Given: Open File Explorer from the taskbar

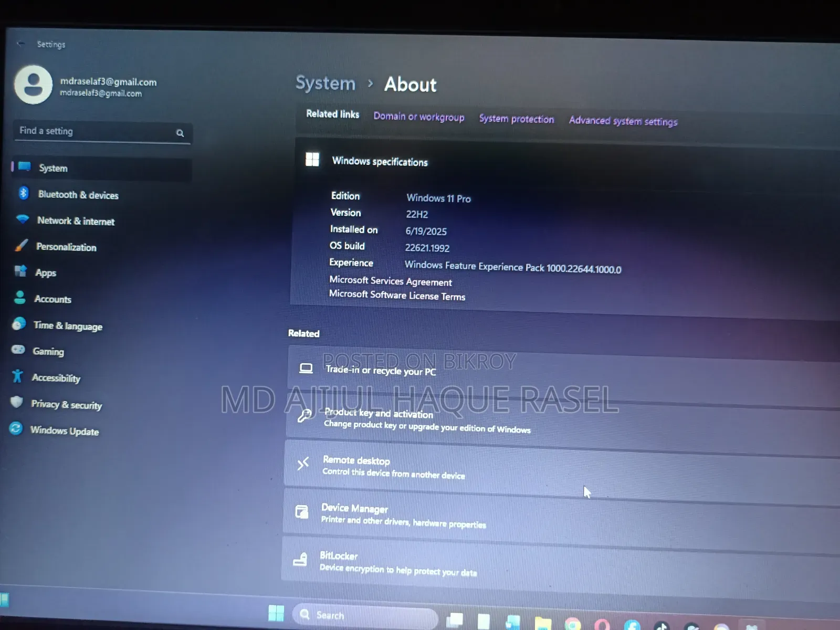Looking at the screenshot, I should coord(543,623).
